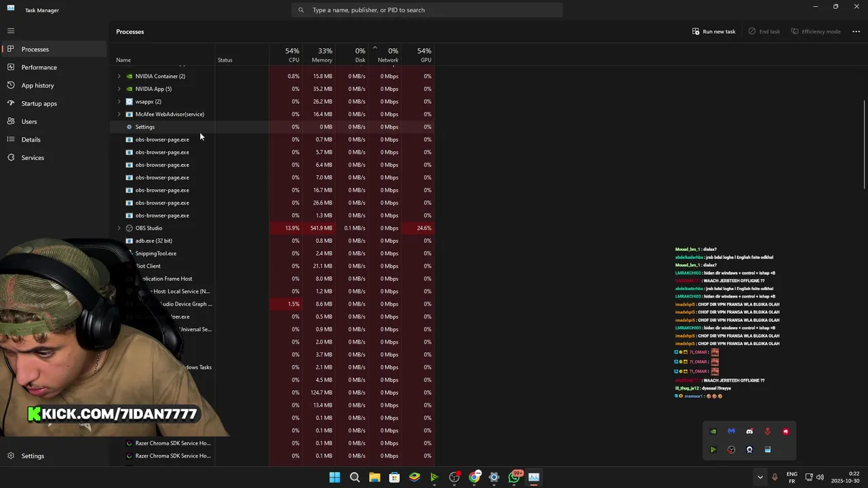Open the Settings gear app in the taskbar
The image size is (868, 488).
pos(494,477)
